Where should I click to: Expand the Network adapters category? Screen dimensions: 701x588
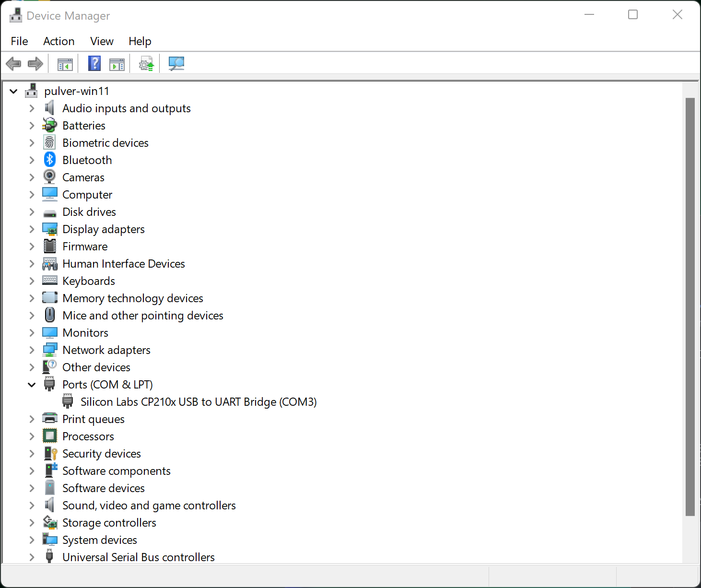point(32,350)
